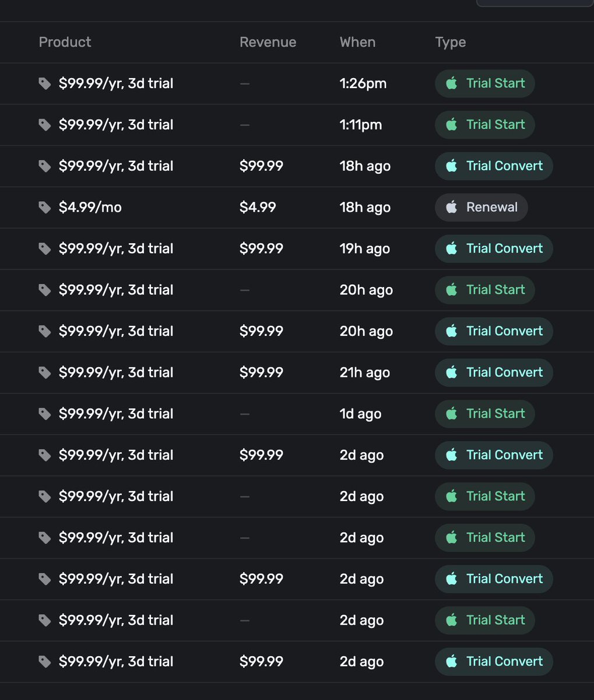Open the Trial Start badge at 1:26pm

(x=484, y=83)
